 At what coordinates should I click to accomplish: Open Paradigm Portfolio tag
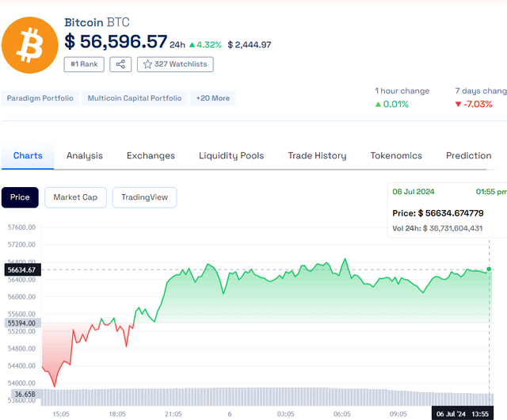point(40,98)
